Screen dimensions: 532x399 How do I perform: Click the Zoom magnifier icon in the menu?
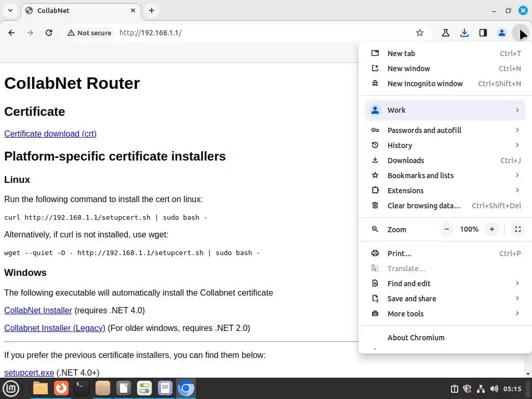point(375,229)
